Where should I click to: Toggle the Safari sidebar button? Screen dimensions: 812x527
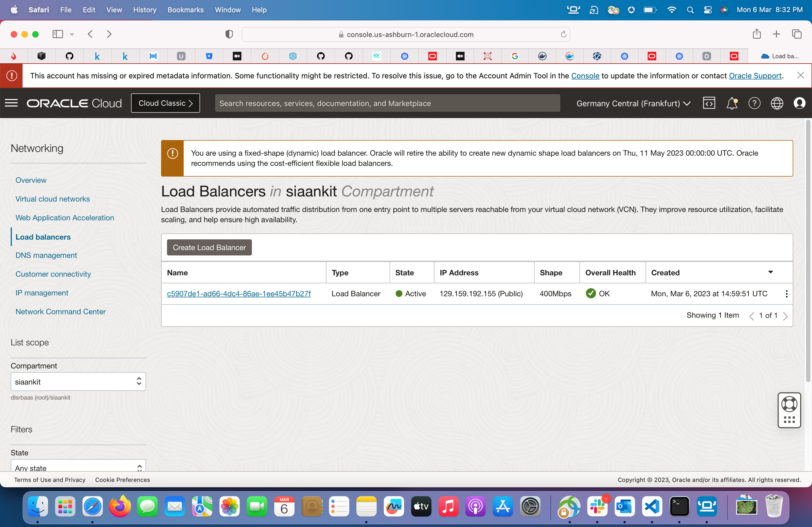tap(58, 34)
